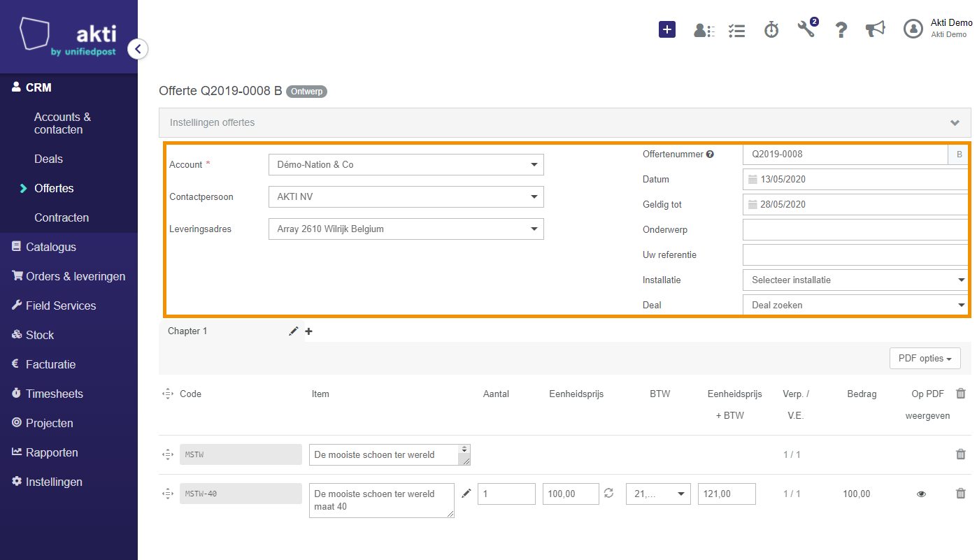Click the calendar icon in Datum field
The width and height of the screenshot is (977, 560).
click(x=753, y=180)
